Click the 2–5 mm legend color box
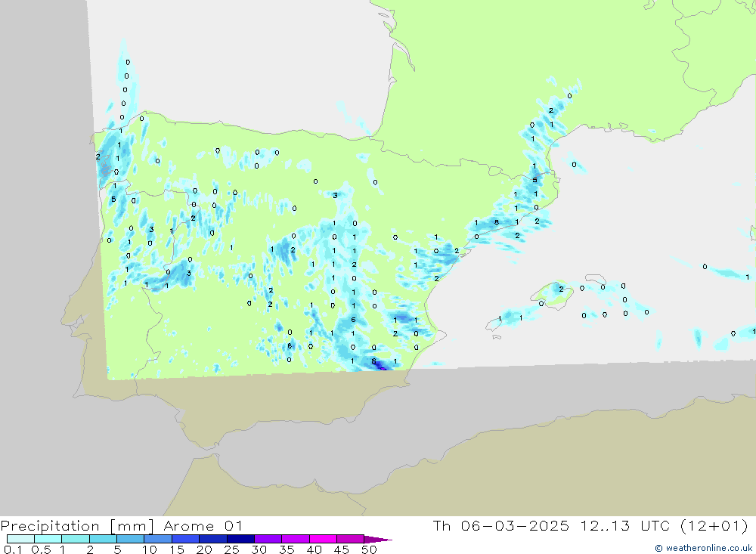 pos(103,539)
